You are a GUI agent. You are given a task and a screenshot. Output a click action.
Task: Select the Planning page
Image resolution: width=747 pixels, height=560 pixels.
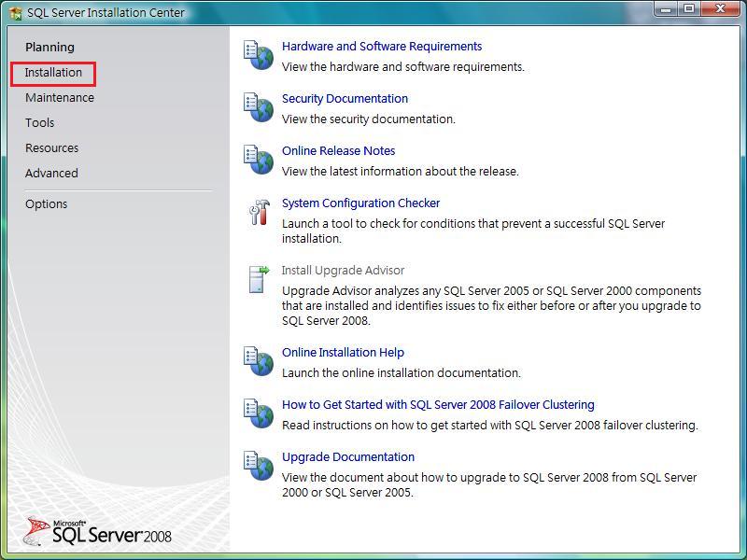(x=50, y=48)
